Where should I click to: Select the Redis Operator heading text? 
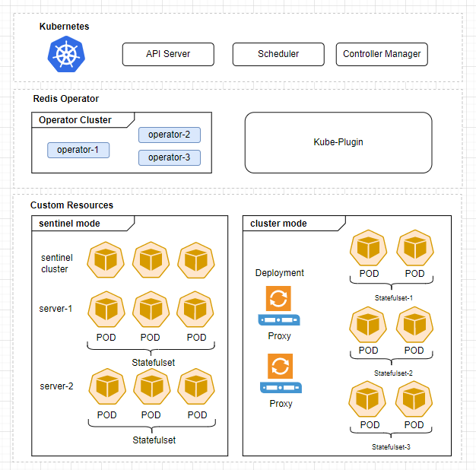[66, 99]
